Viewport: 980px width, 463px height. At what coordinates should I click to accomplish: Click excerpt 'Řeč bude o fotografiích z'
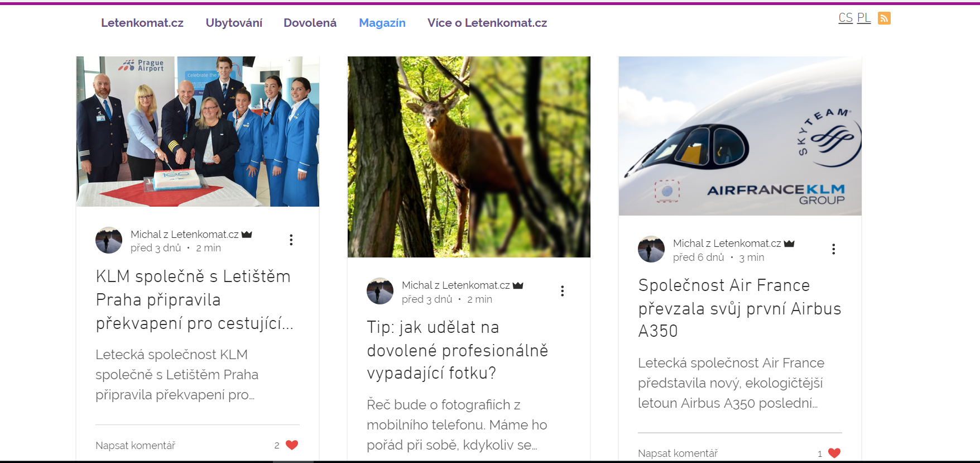click(x=457, y=425)
